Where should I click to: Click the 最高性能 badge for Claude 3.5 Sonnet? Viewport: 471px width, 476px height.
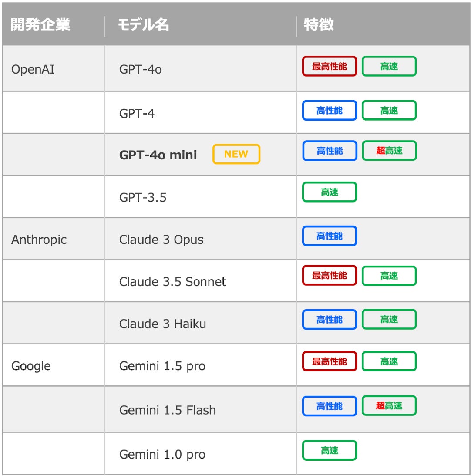tap(330, 276)
